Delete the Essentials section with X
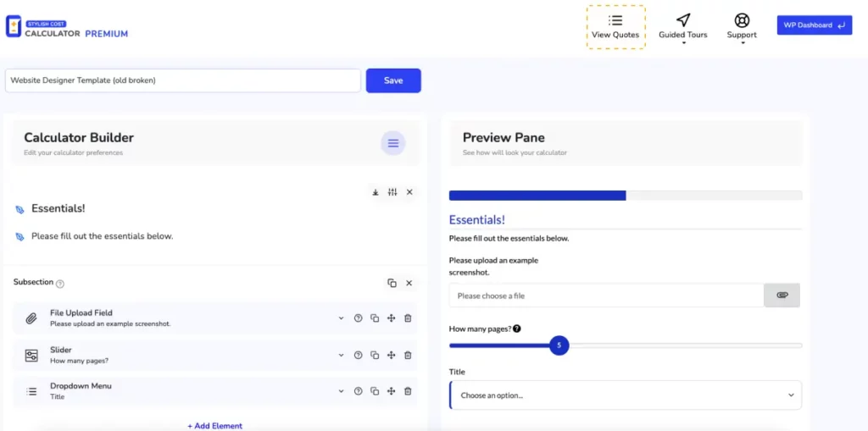Screen dimensions: 868x431 [x=409, y=192]
